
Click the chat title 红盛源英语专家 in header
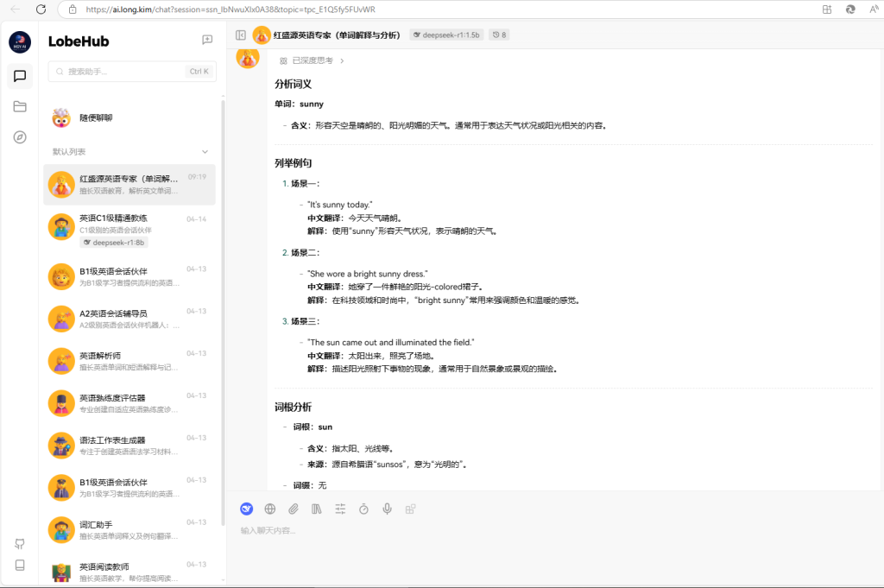337,35
